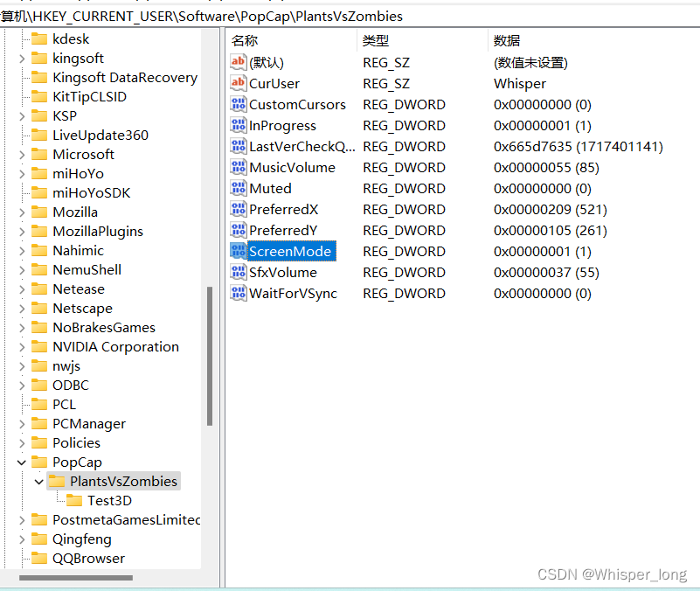Collapse the PlantsVsZombies tree node
Screen dimensions: 700x591
(38, 482)
